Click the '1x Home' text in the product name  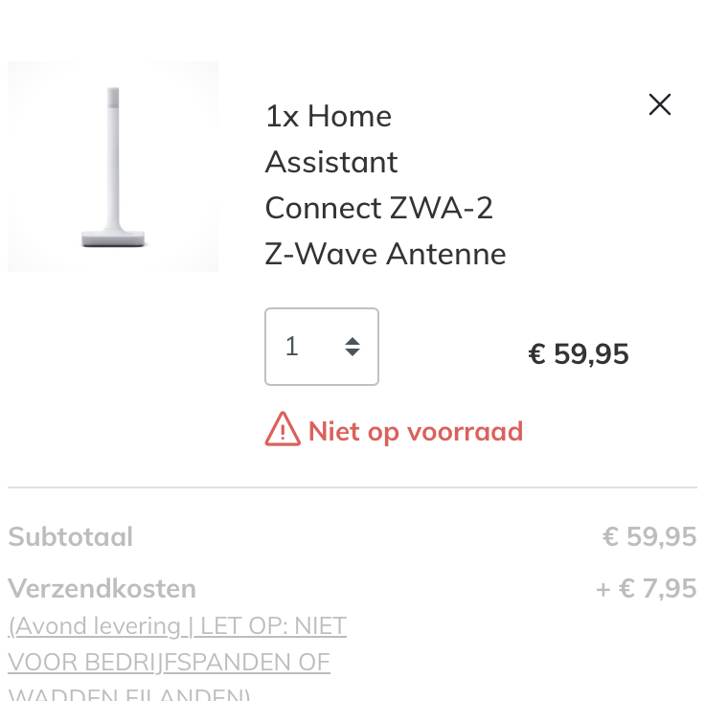coord(329,116)
